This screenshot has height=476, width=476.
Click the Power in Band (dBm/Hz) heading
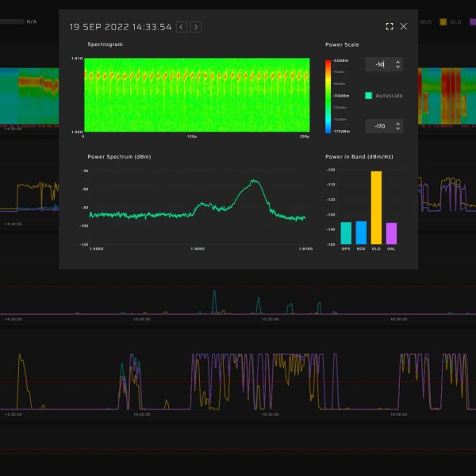pyautogui.click(x=359, y=156)
